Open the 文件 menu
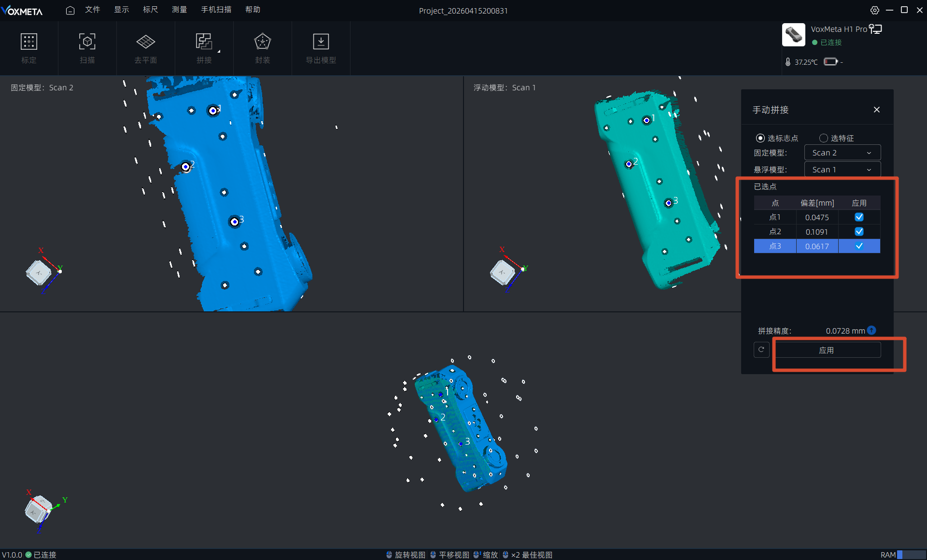927x560 pixels. [93, 10]
